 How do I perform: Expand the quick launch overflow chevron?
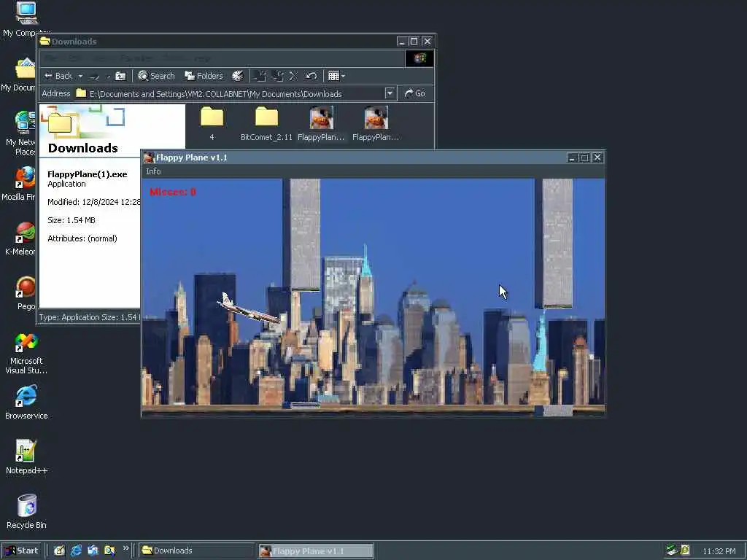(125, 548)
